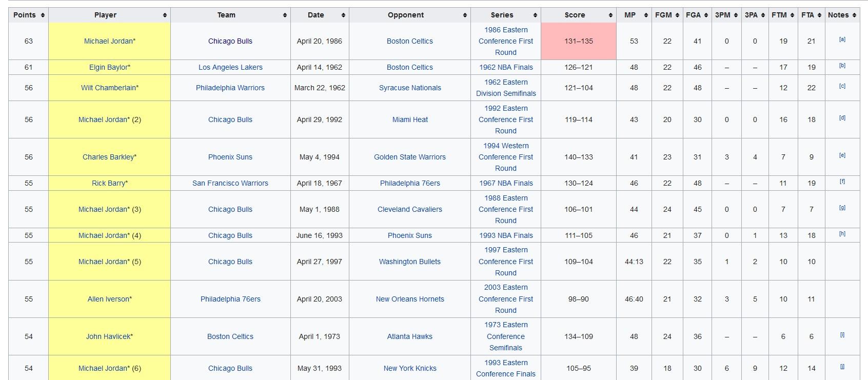Viewport: 868px width, 380px height.
Task: Follow the Los Angeles Lakers team link
Action: [x=230, y=67]
